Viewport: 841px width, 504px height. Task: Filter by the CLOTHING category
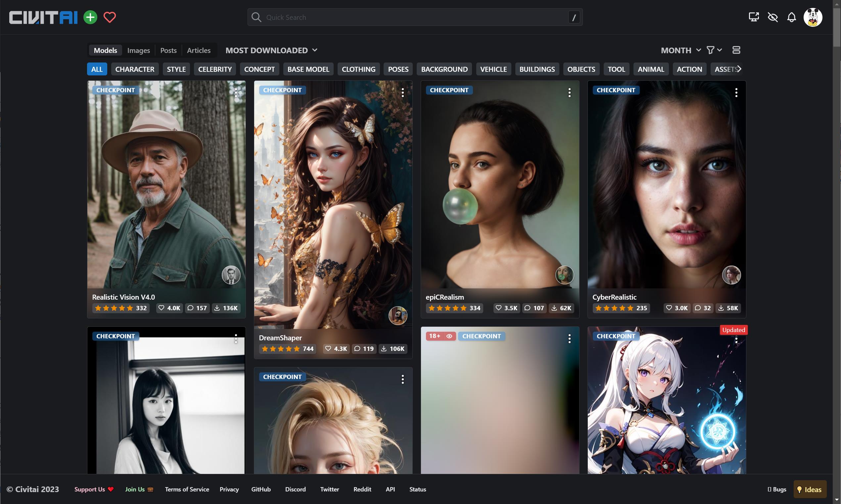[359, 69]
